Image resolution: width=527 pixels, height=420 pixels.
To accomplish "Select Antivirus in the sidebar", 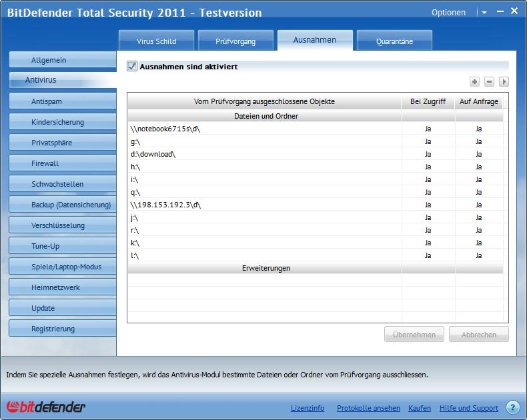I will [63, 80].
